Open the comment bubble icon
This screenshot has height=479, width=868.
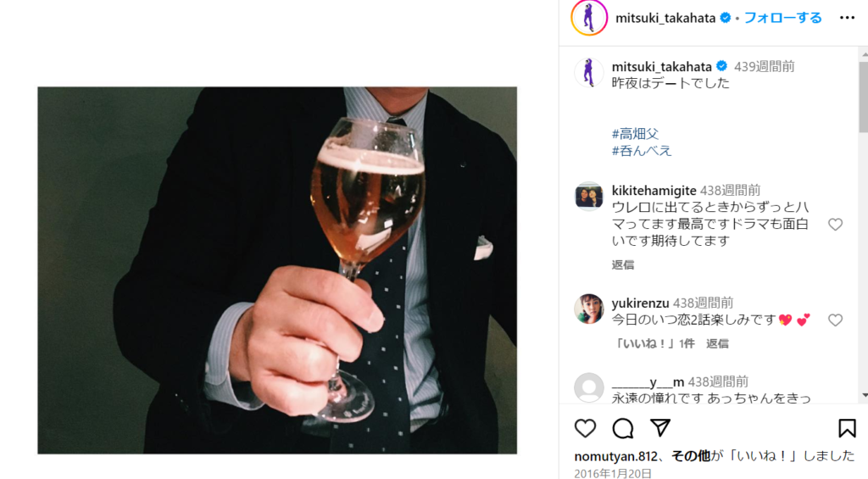click(623, 428)
